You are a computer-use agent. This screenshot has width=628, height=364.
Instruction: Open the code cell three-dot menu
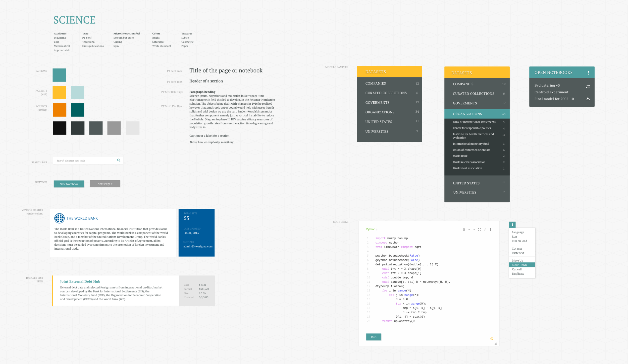tap(491, 230)
